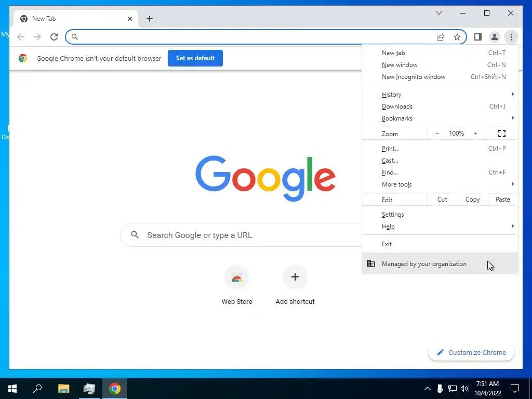This screenshot has width=532, height=399.
Task: Click the Windows Start button
Action: [12, 389]
